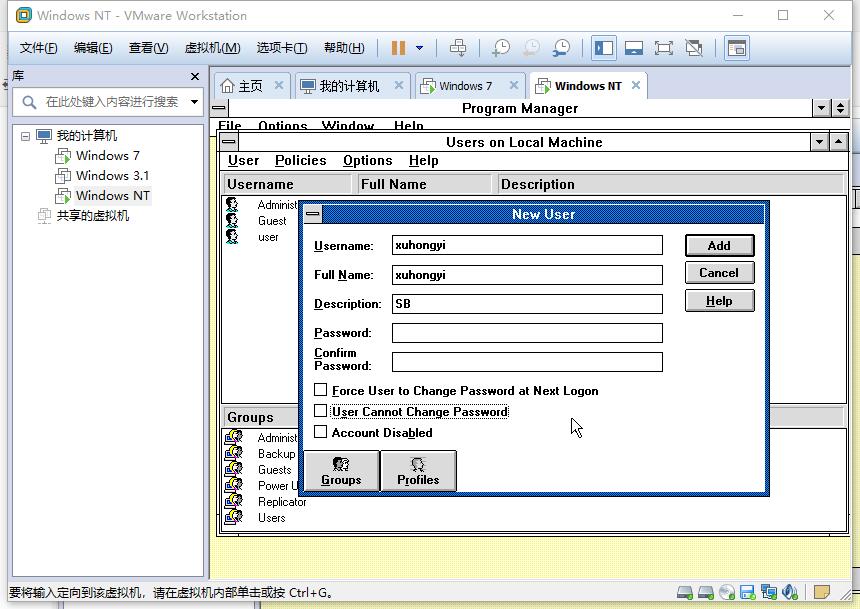The image size is (860, 609).
Task: Click the Unity mode toolbar icon
Action: pos(694,48)
